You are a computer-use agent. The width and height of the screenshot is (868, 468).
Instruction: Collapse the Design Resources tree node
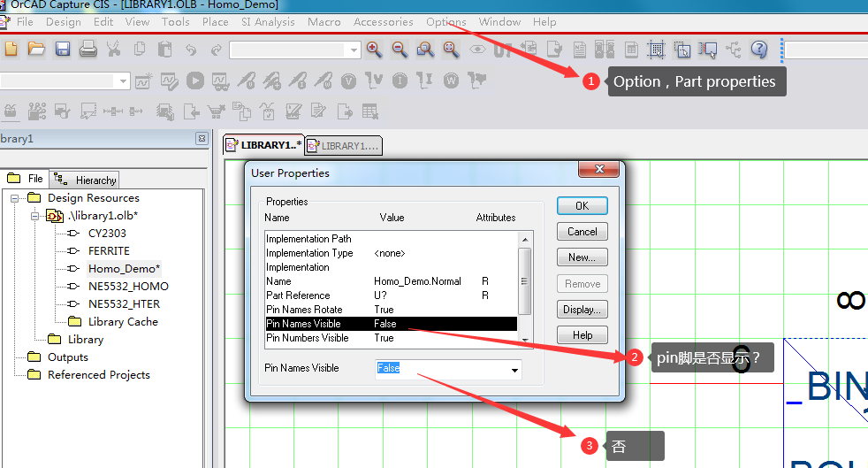(x=15, y=198)
